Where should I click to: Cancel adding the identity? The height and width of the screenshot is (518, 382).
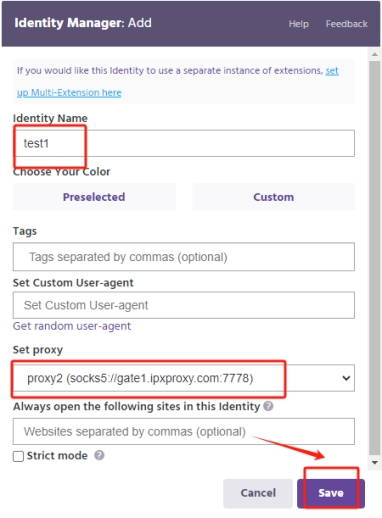(258, 493)
